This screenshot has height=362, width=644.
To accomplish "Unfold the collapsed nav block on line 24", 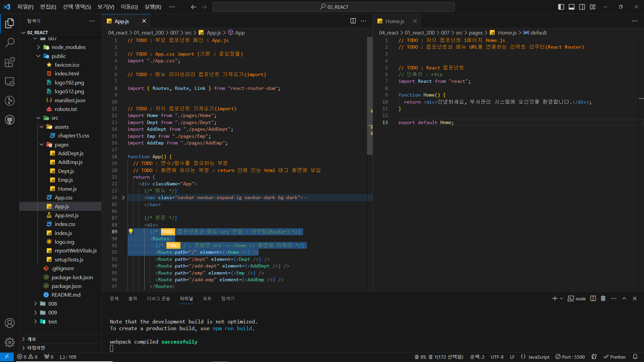I will click(x=123, y=198).
